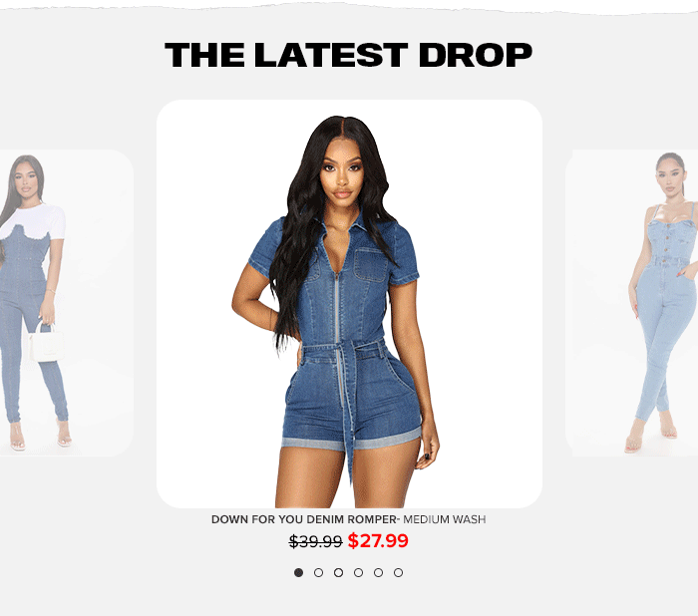Screen dimensions: 698x616
Task: Go to the second carousel slide dot
Action: (x=318, y=572)
